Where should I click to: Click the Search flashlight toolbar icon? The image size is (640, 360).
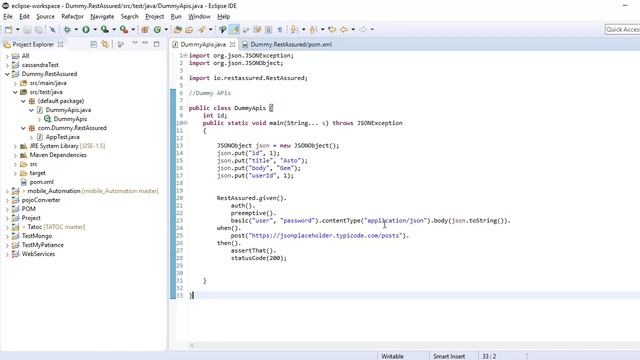[202, 29]
